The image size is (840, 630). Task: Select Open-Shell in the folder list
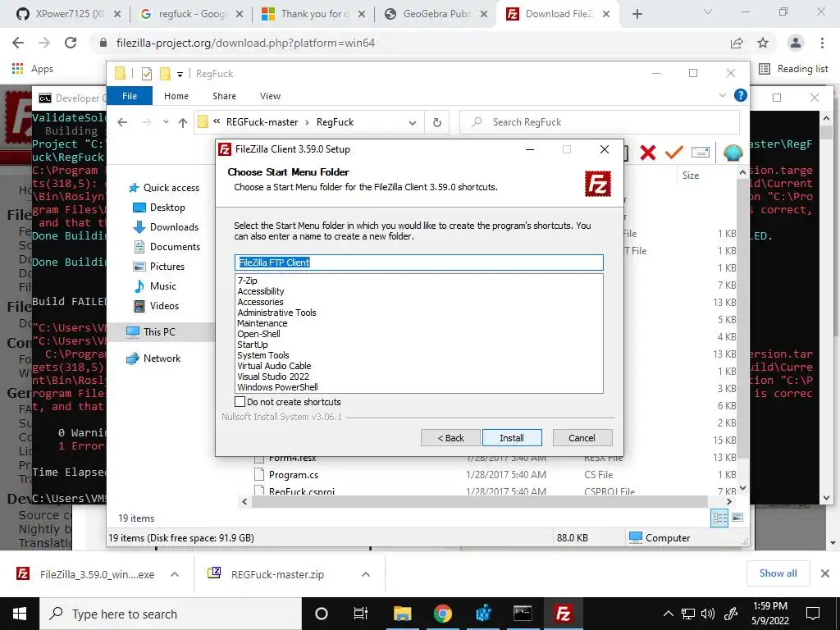click(x=258, y=334)
